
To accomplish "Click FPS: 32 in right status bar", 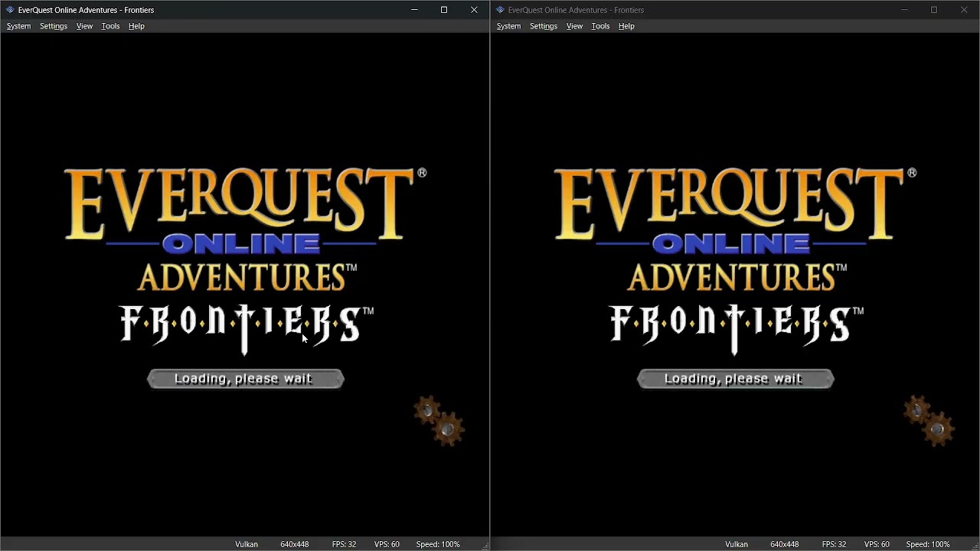I will (x=834, y=544).
